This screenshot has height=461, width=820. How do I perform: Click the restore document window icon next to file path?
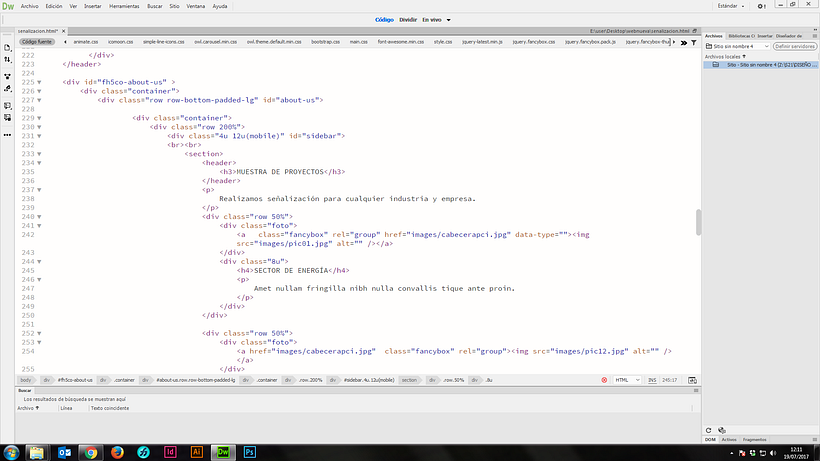(694, 31)
